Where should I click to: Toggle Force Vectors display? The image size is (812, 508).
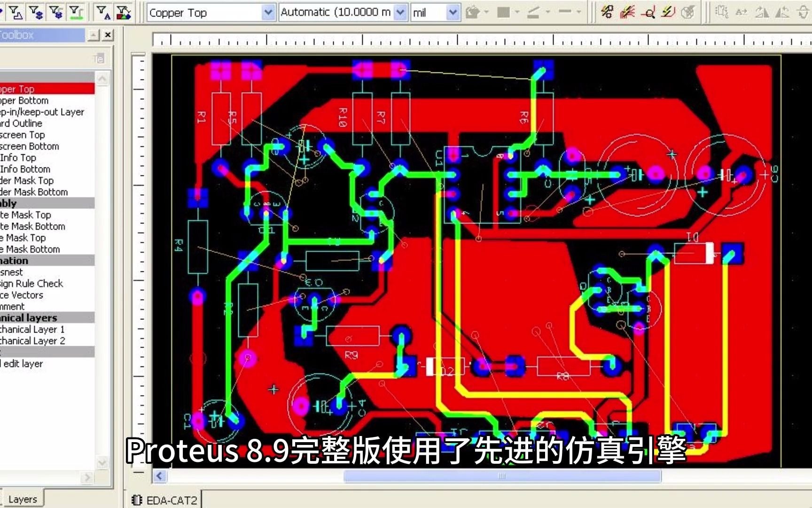pyautogui.click(x=21, y=295)
